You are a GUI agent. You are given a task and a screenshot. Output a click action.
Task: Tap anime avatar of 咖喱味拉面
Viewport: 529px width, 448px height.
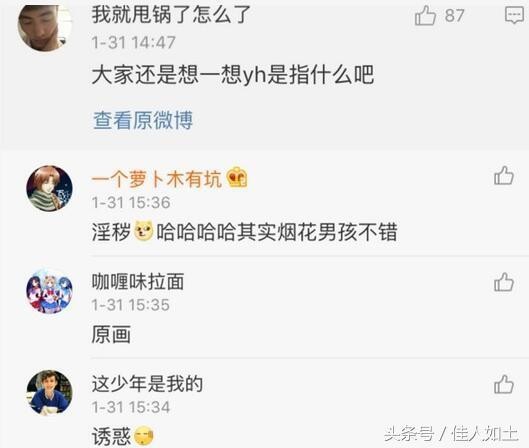tap(49, 291)
